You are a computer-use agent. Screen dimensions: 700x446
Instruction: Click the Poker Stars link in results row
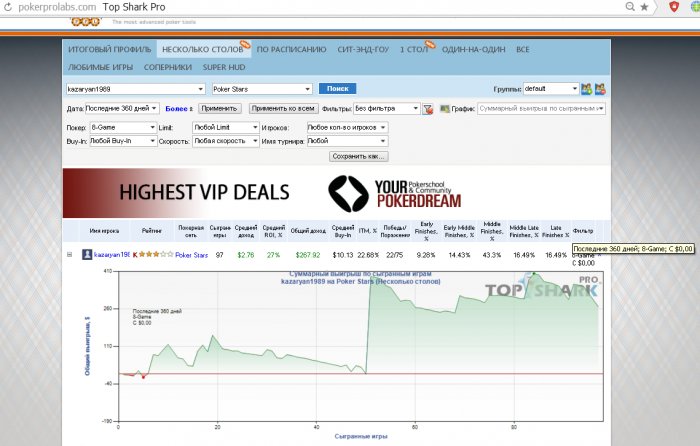pyautogui.click(x=192, y=255)
